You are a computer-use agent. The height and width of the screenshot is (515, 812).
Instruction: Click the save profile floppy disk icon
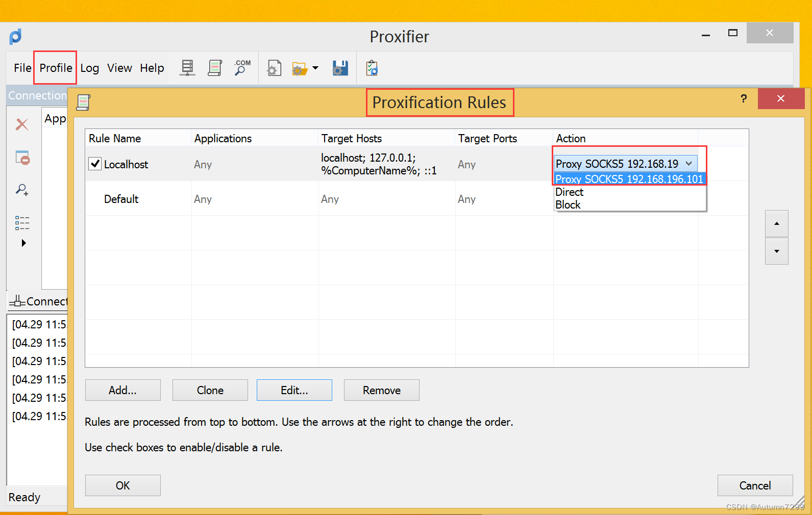pyautogui.click(x=340, y=68)
